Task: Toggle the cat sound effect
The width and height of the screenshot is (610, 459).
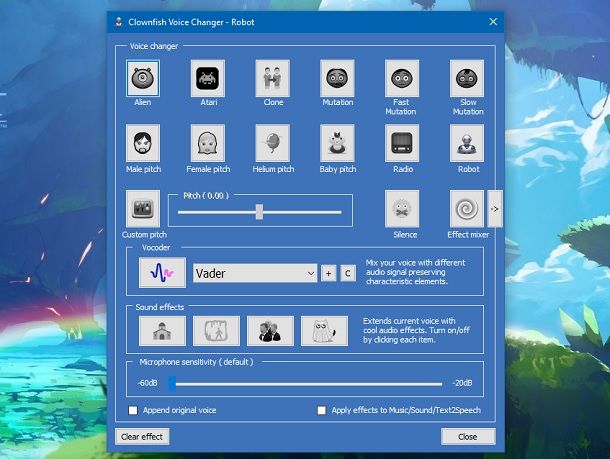Action: coord(324,331)
